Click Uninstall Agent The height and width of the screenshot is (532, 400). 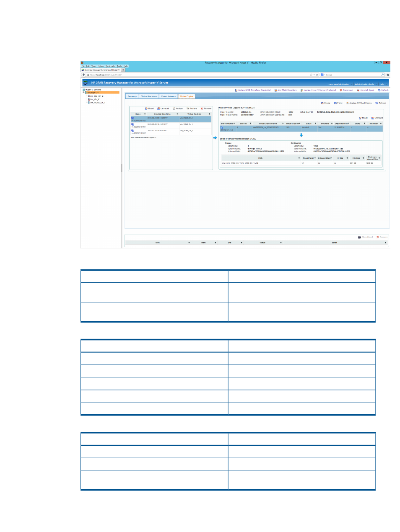pyautogui.click(x=366, y=90)
